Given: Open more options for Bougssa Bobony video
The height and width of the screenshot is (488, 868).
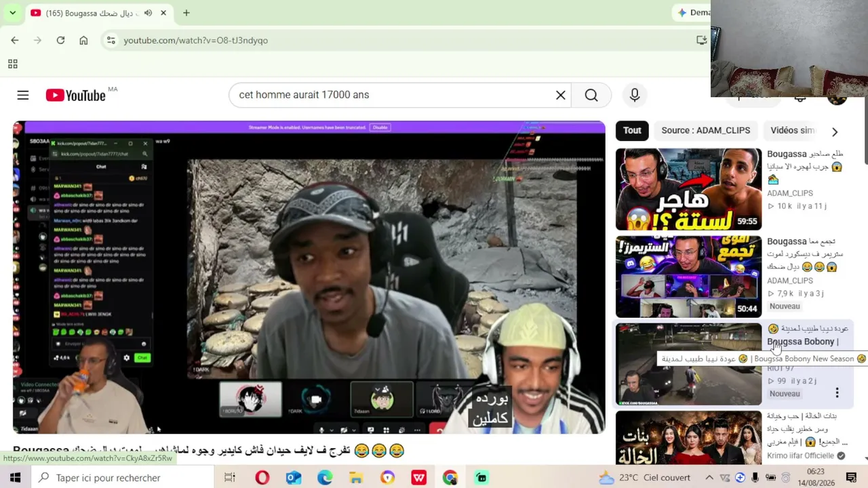Looking at the screenshot, I should pos(837,393).
